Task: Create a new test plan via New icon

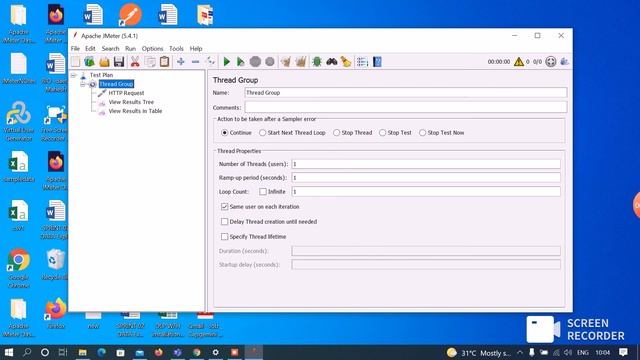Action: click(76, 62)
